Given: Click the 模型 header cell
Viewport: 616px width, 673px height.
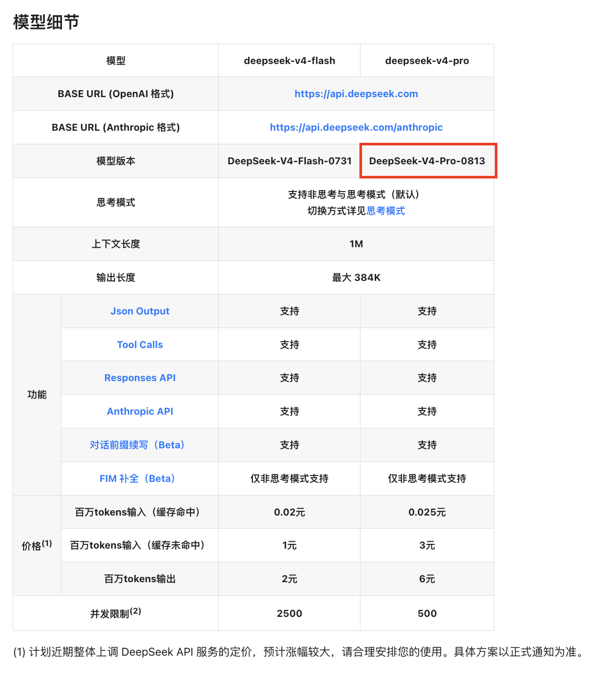Looking at the screenshot, I should pyautogui.click(x=116, y=61).
